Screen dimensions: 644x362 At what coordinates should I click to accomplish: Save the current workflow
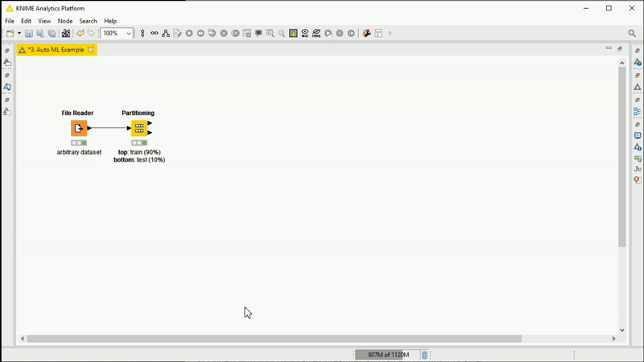[x=29, y=33]
